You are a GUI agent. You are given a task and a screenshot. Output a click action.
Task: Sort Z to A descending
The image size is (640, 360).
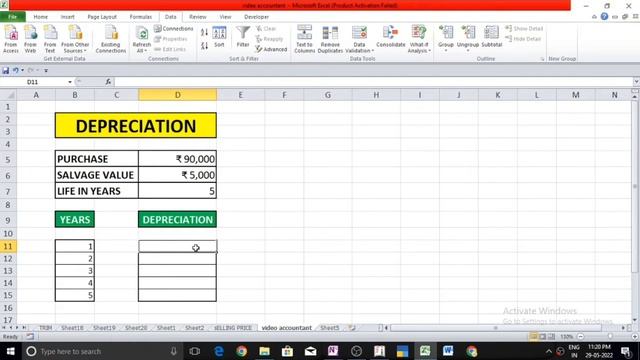[x=204, y=46]
